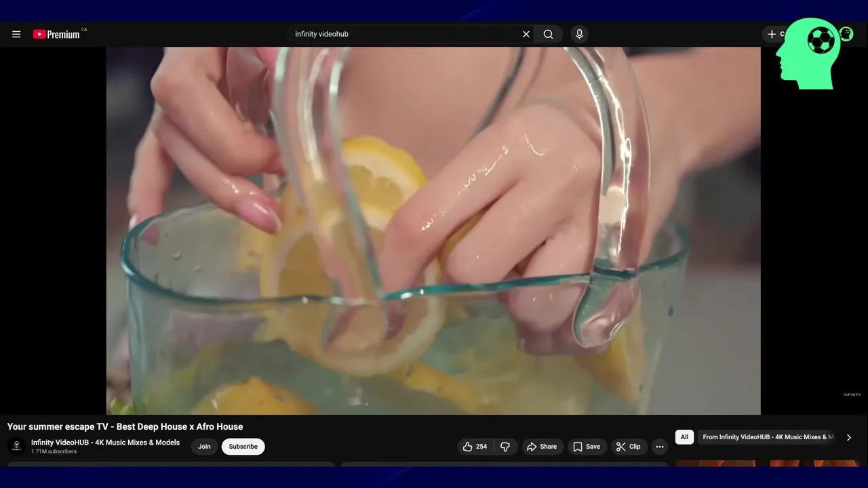The image size is (868, 488).
Task: Share the video
Action: pyautogui.click(x=542, y=447)
